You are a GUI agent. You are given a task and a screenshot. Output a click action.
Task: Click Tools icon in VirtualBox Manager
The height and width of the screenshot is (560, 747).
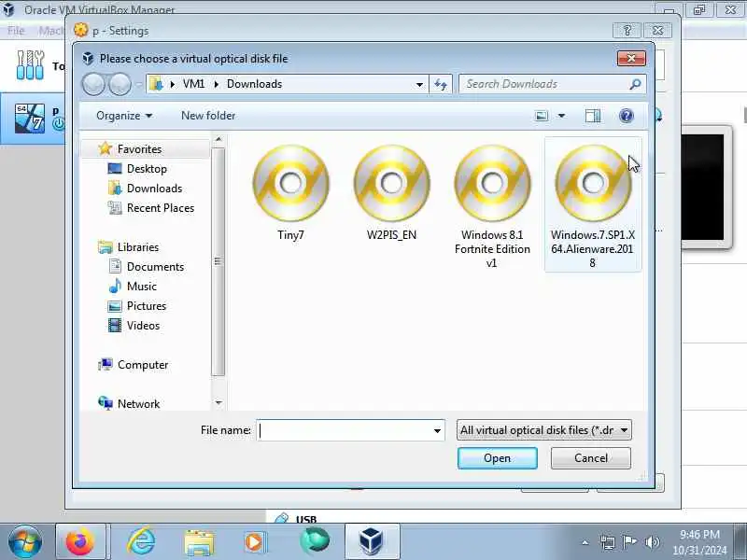click(30, 64)
